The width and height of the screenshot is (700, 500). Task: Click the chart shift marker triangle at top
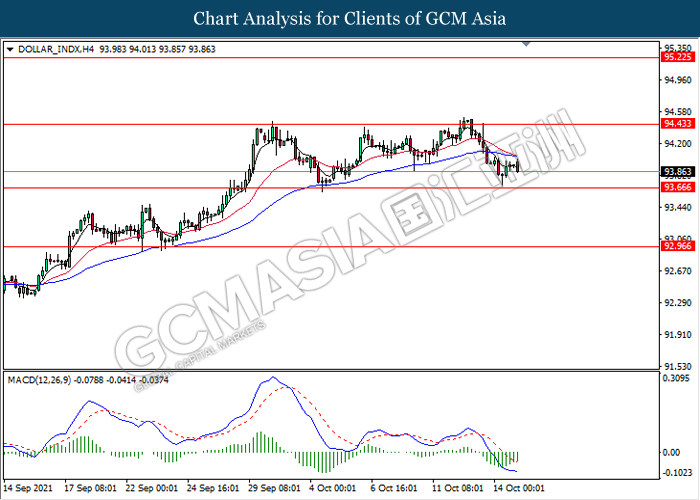tap(526, 44)
